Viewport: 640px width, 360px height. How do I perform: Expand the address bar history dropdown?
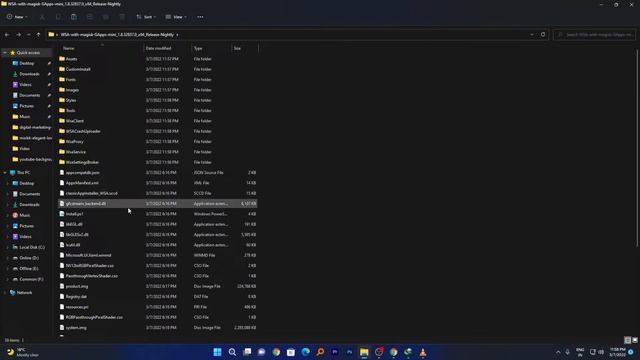(532, 35)
